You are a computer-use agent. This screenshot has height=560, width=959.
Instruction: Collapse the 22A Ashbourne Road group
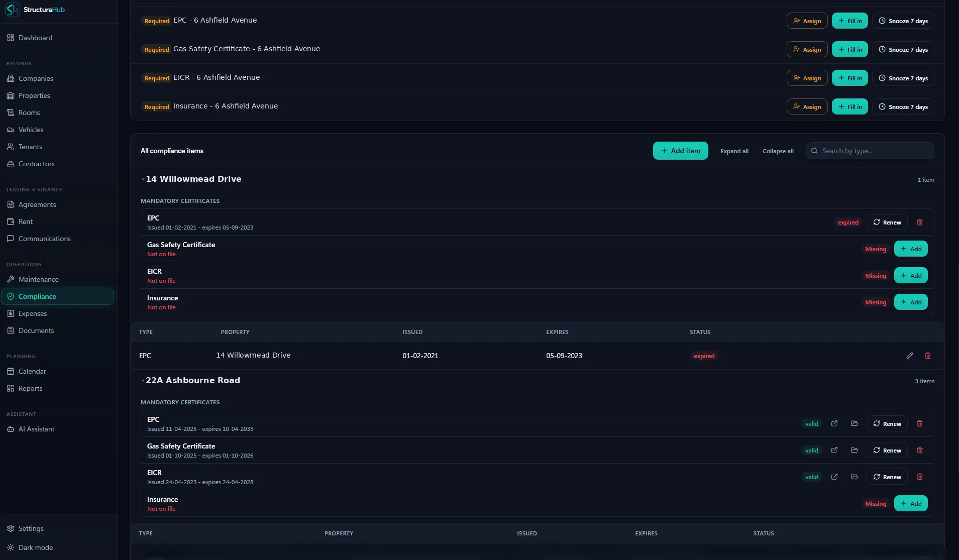click(x=191, y=380)
